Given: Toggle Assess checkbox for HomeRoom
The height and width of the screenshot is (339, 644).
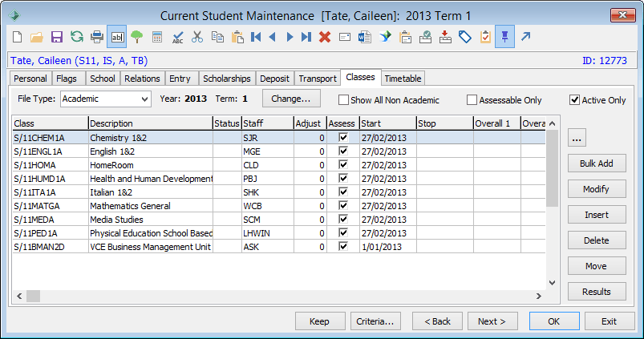Looking at the screenshot, I should coord(343,164).
